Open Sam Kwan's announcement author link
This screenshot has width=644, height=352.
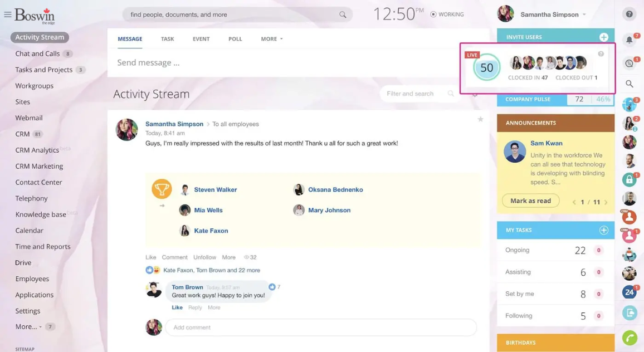547,143
